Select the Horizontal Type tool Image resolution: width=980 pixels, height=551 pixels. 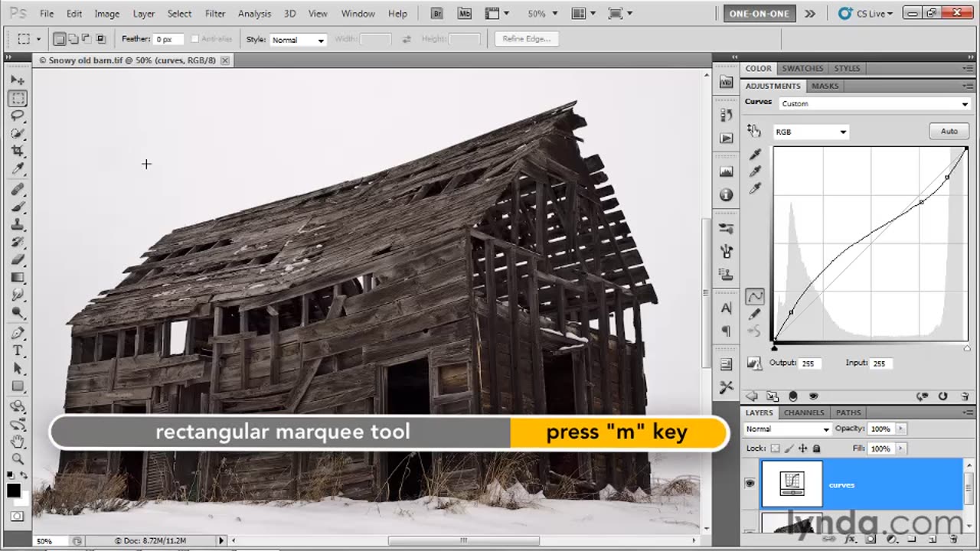coord(18,350)
